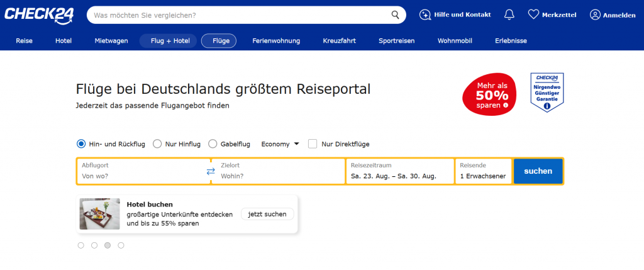Swap departure and destination airports

coord(211,171)
